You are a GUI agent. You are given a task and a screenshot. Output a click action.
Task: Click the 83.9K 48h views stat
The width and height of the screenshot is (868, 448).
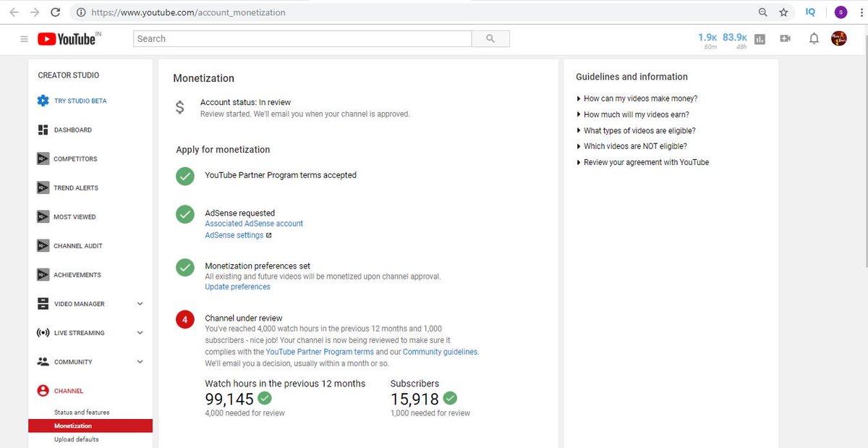[x=735, y=40]
